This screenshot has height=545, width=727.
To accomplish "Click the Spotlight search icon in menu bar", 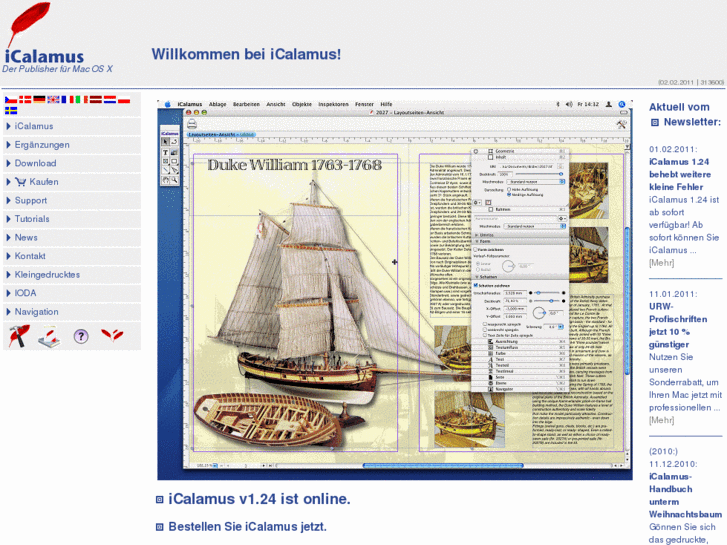I will click(x=622, y=104).
